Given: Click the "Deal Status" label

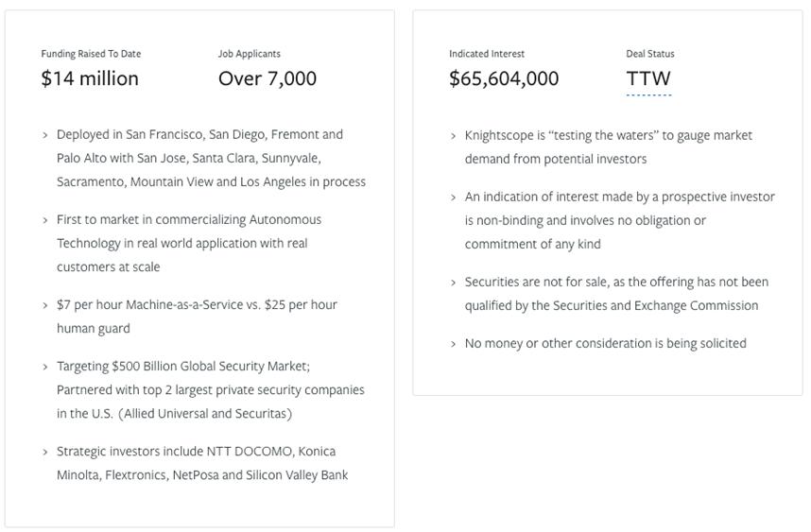Looking at the screenshot, I should point(650,54).
